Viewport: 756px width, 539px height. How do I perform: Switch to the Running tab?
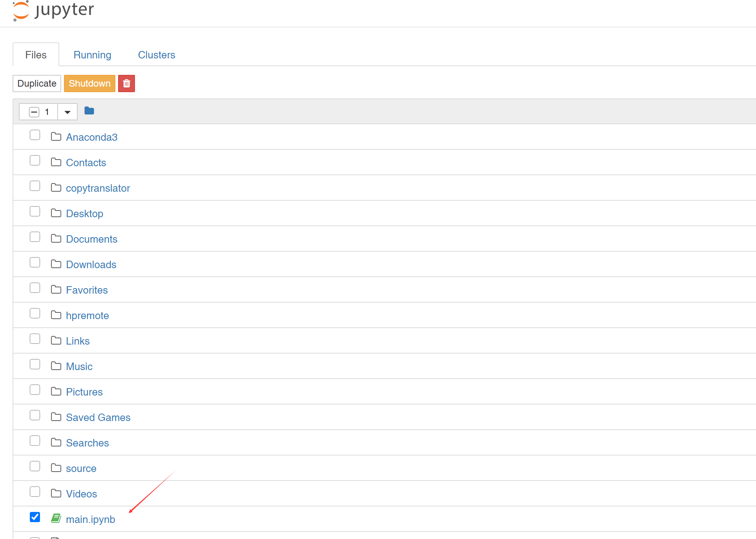click(92, 55)
